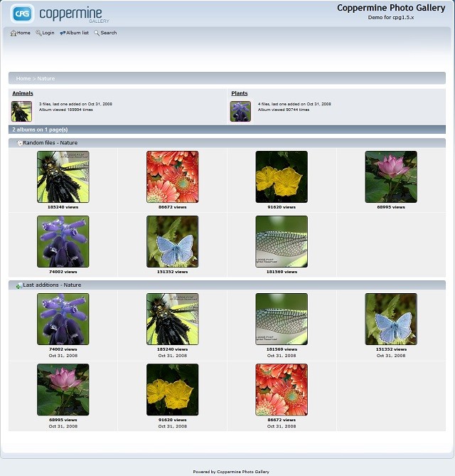Open last additions blue butterfly thumbnail
455x476 pixels.
(391, 319)
